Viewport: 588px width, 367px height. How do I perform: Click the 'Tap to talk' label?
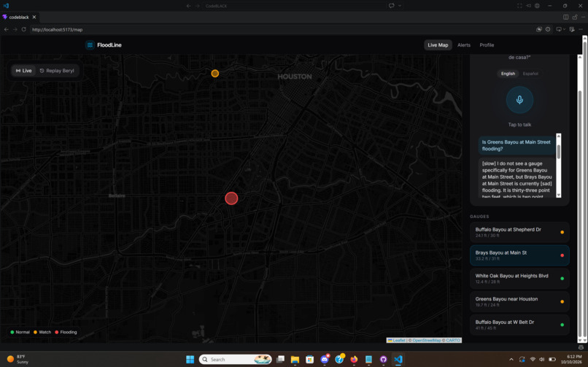[519, 125]
